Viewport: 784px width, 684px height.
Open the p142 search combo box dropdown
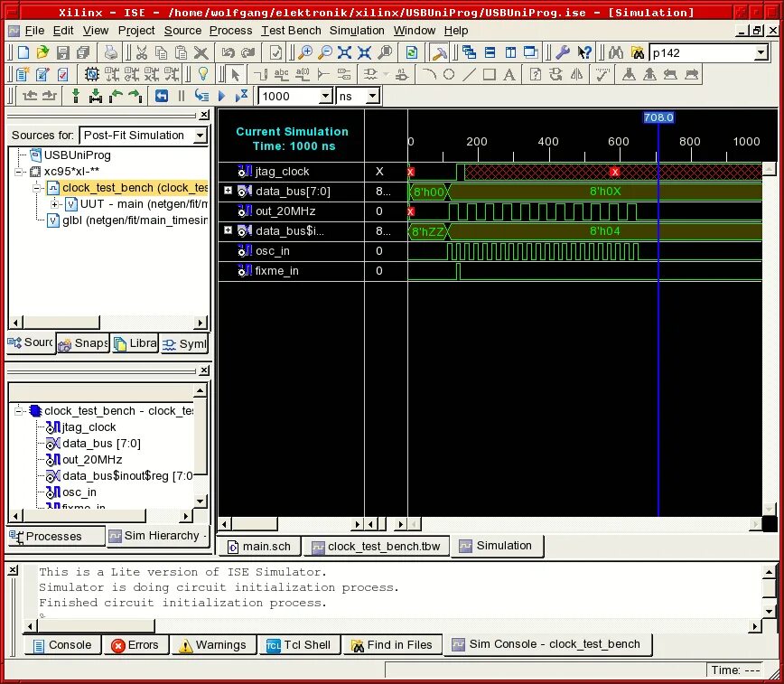[761, 52]
